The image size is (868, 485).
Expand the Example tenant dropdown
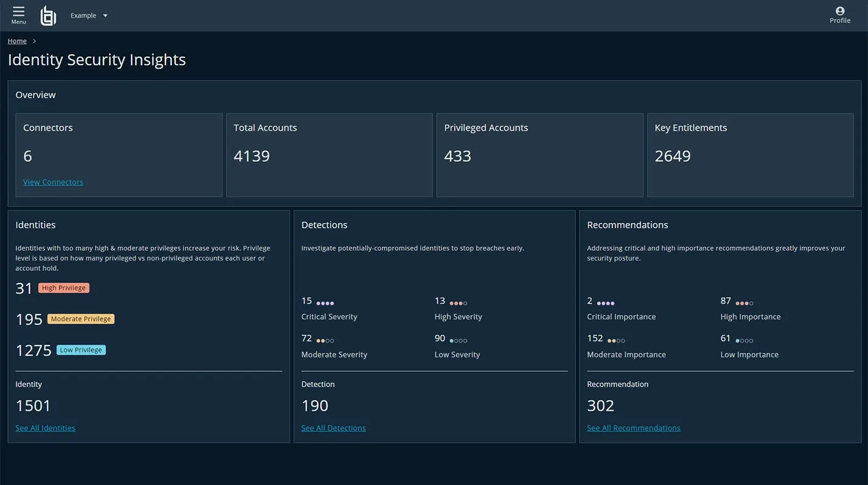click(x=89, y=16)
